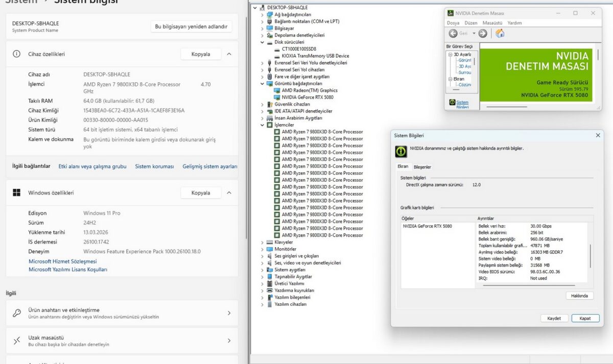Select the Ekran tab in Sistem Bilgileri

pos(403,166)
